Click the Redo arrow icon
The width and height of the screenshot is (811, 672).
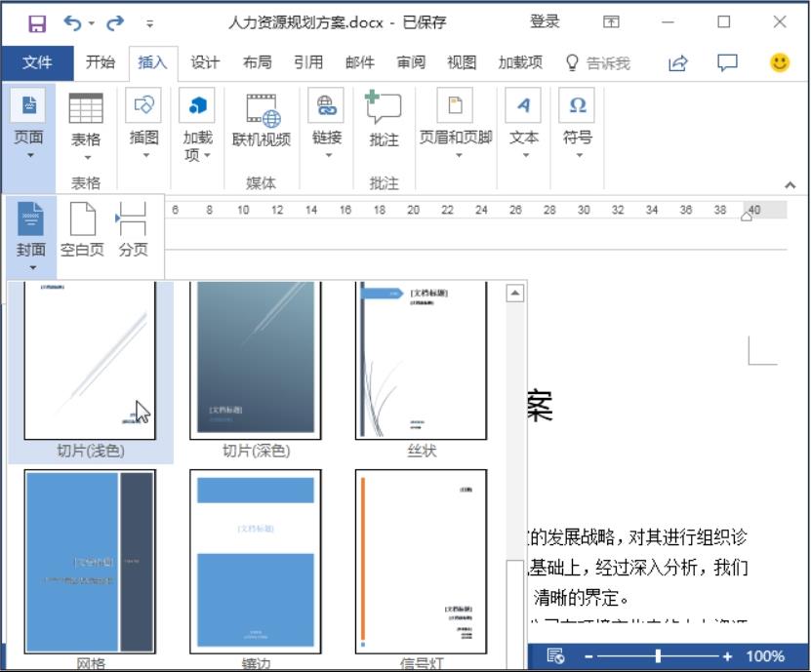point(115,22)
